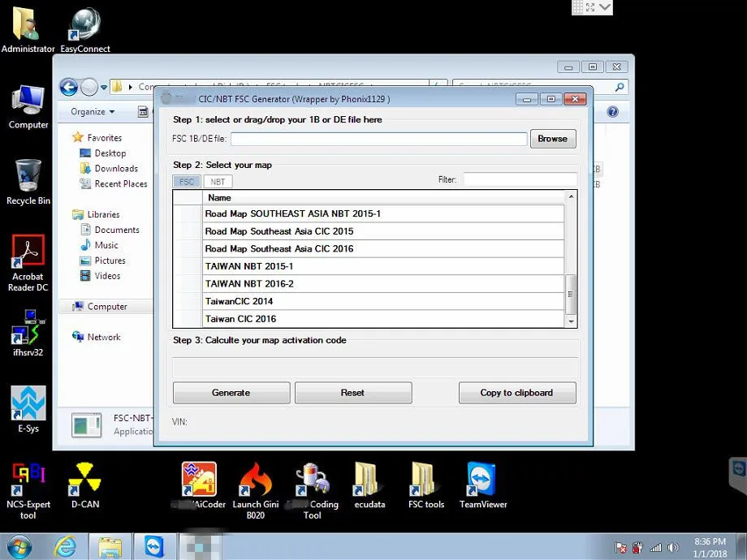The image size is (747, 560).
Task: Open Launch Gini B020 shortcut
Action: click(x=255, y=490)
